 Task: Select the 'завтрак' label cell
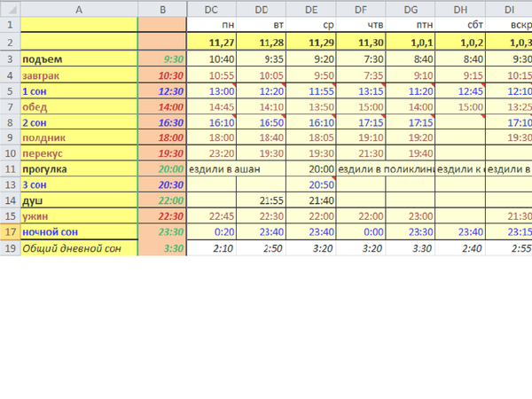pos(79,75)
